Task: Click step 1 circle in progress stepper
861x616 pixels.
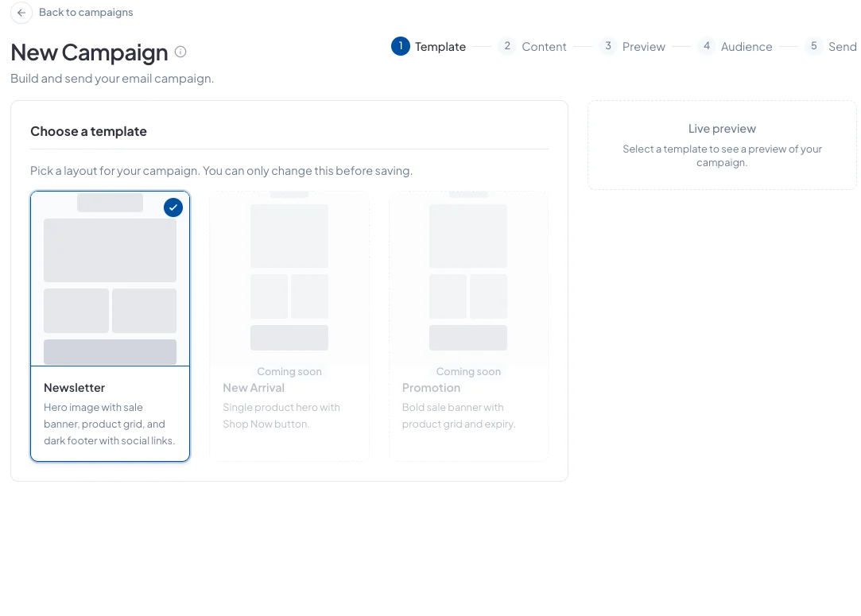Action: pos(401,46)
